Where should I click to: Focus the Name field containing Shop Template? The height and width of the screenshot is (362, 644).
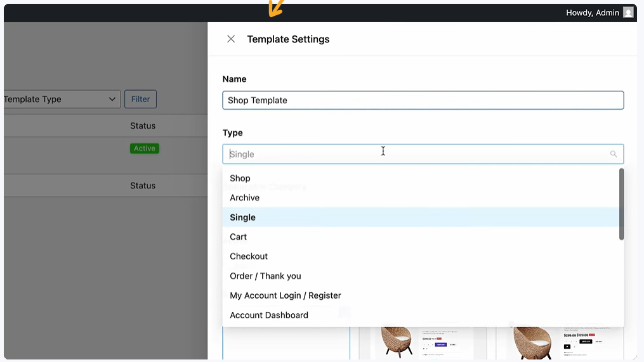point(423,100)
